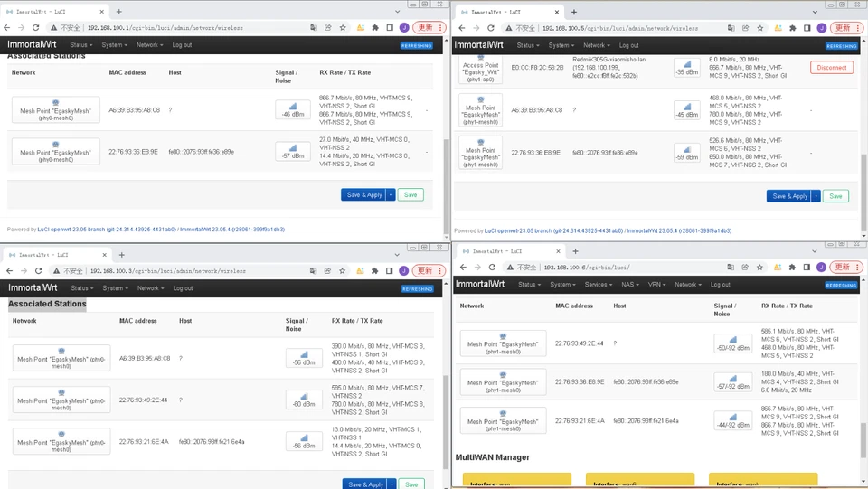Click Log out in 192.168.100.3 window
This screenshot has width=868, height=489.
183,288
